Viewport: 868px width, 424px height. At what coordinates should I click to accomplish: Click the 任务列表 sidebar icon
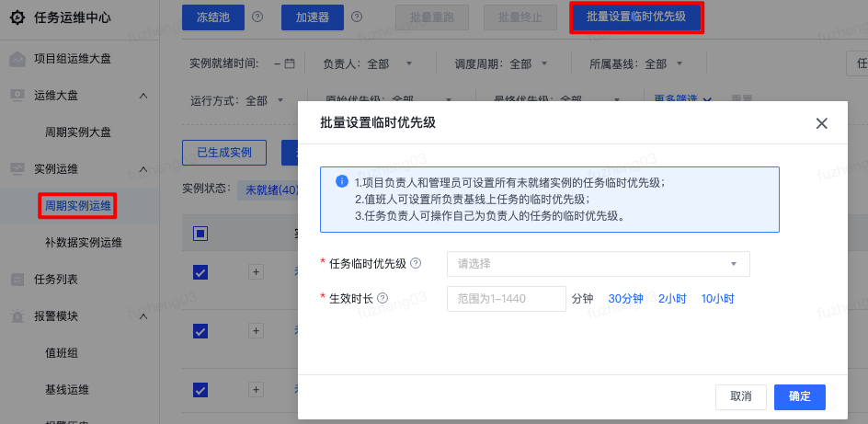coord(17,280)
